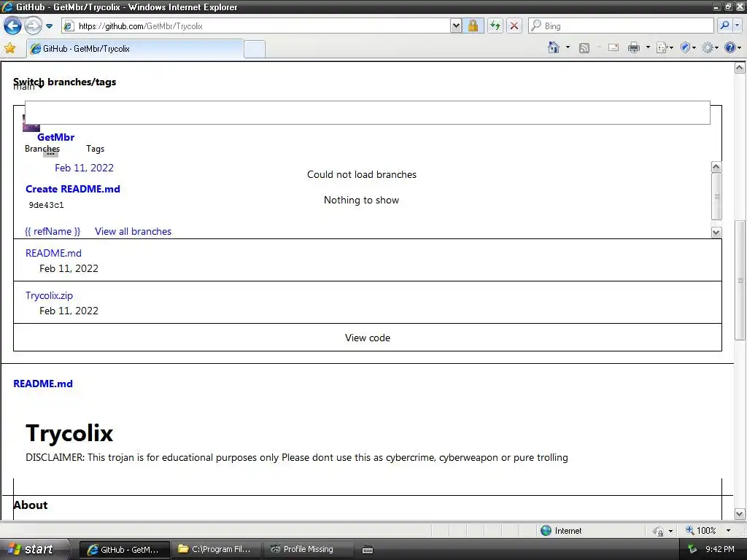Click the blue Search magnifier button
747x560 pixels.
[x=724, y=26]
